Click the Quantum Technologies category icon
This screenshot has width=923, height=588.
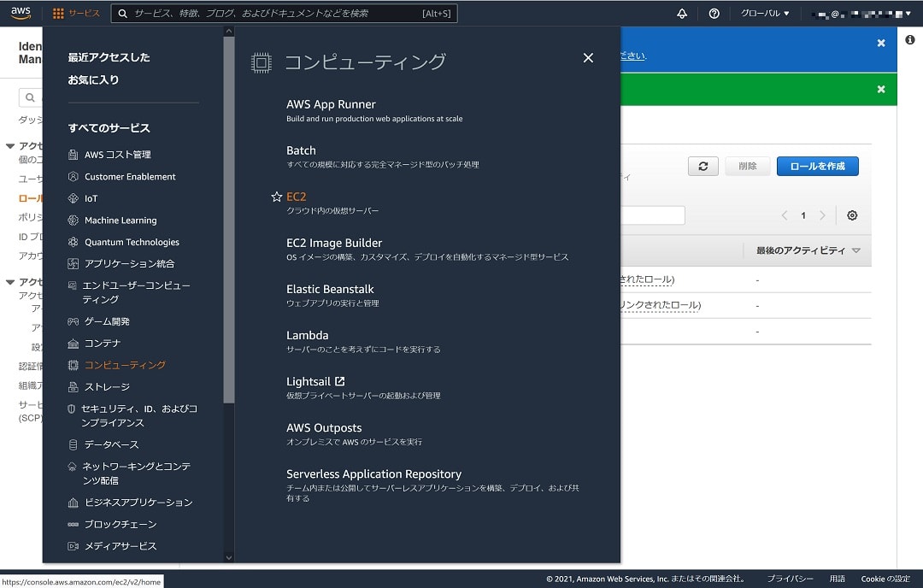point(73,242)
